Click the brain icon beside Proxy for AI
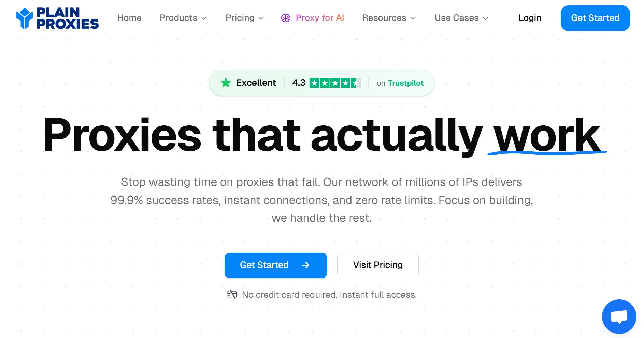 point(286,18)
